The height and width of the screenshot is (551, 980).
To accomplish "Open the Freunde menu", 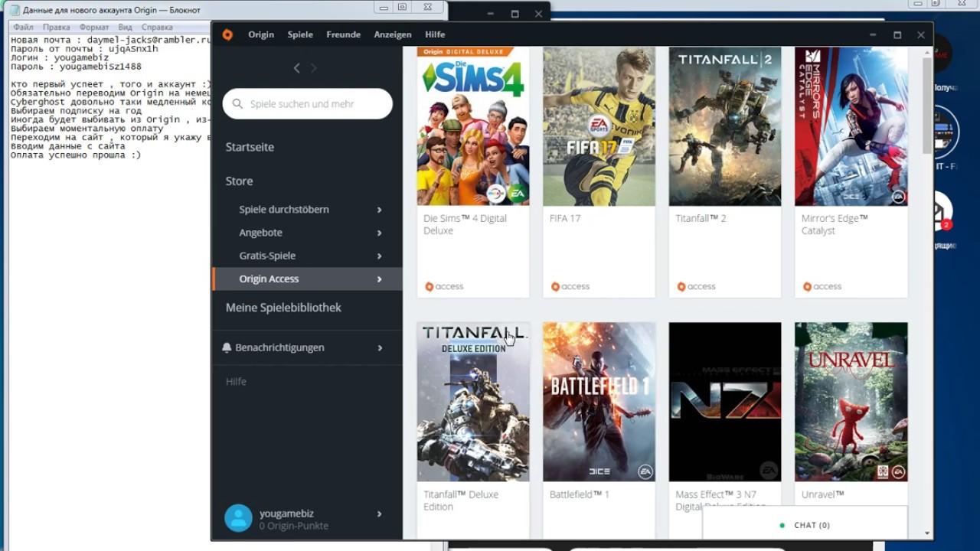I will pyautogui.click(x=343, y=34).
